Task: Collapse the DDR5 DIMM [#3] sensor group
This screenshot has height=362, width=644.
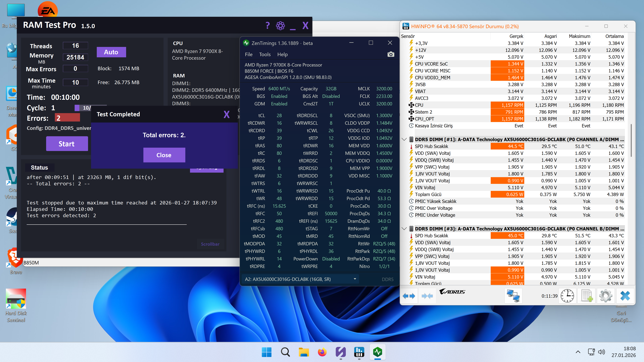Action: [x=404, y=229]
